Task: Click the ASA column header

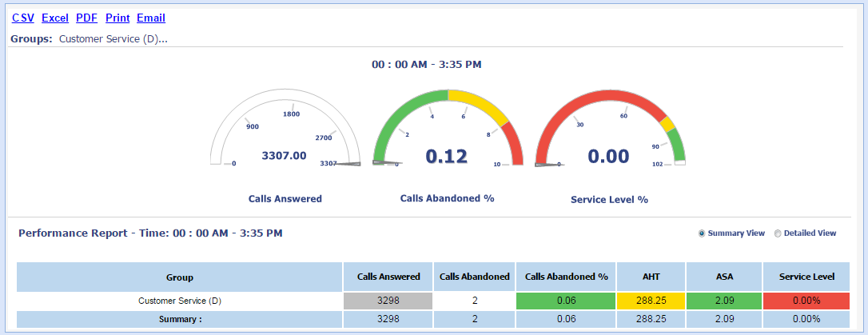Action: 723,277
